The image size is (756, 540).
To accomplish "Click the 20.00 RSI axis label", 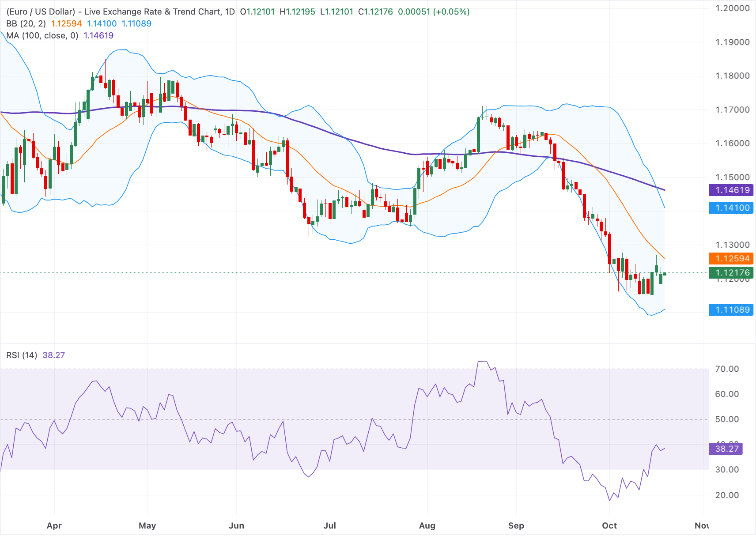I will (727, 495).
